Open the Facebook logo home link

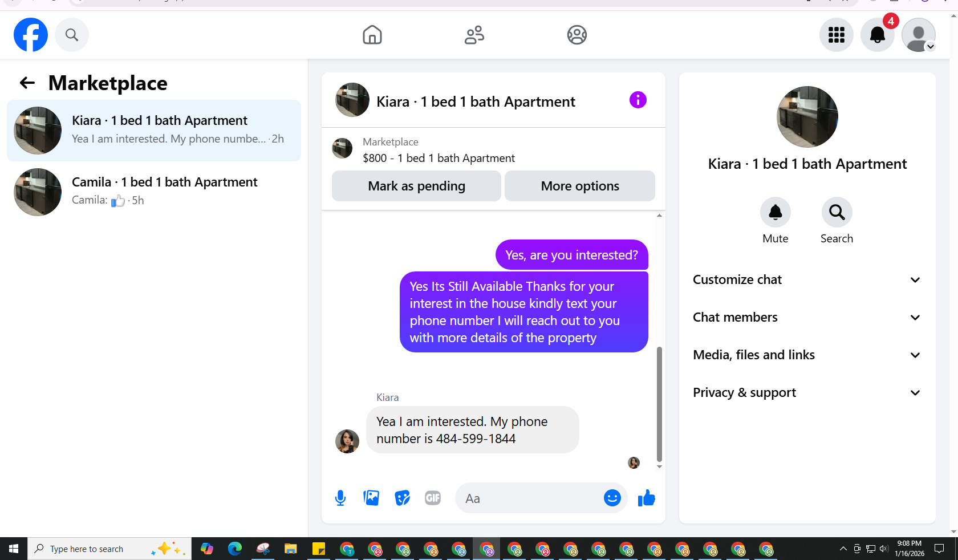click(x=31, y=35)
